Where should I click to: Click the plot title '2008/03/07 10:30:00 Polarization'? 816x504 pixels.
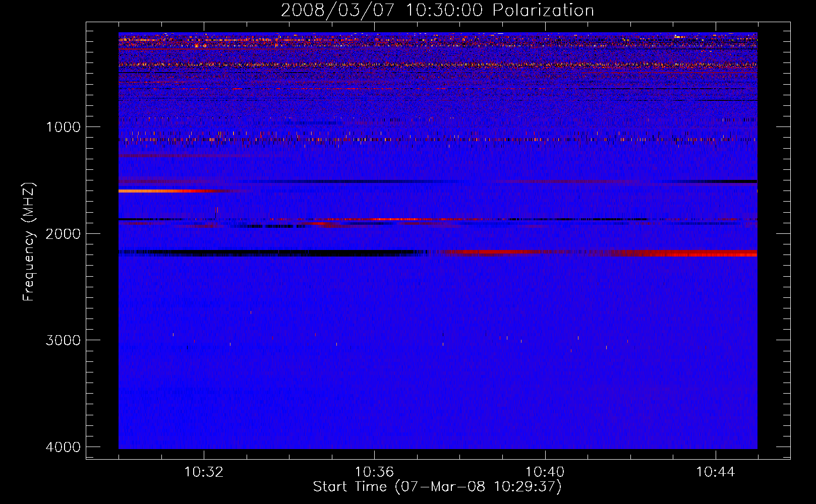pyautogui.click(x=437, y=10)
